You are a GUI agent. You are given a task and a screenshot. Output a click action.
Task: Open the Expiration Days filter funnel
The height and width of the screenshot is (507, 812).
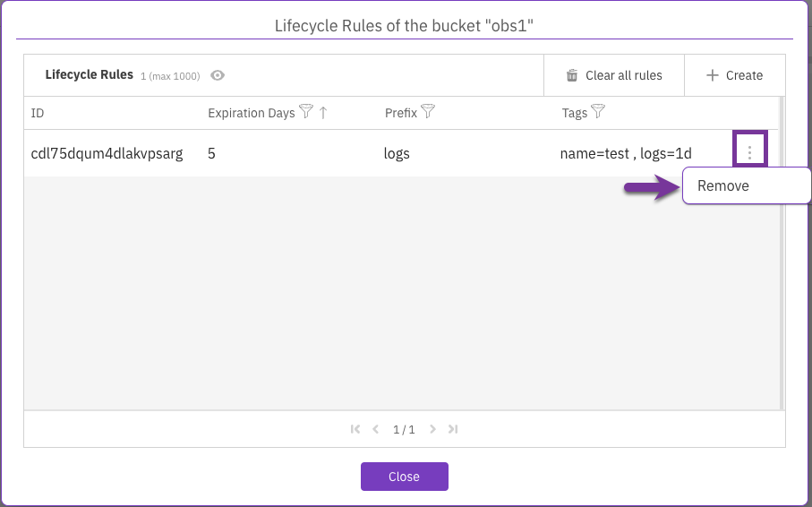tap(306, 113)
